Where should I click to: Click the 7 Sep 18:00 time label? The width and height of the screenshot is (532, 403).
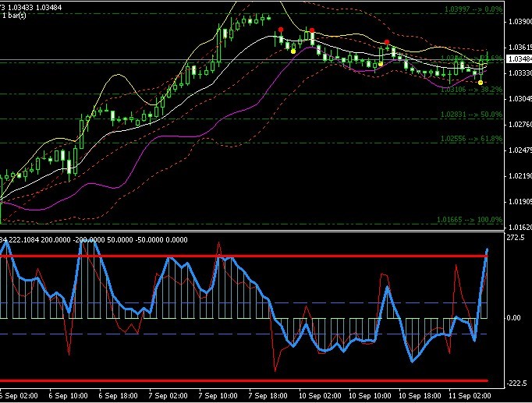268,396
